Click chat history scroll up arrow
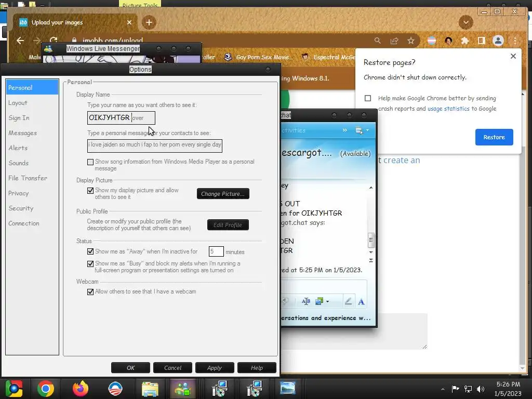532x399 pixels. 371,188
